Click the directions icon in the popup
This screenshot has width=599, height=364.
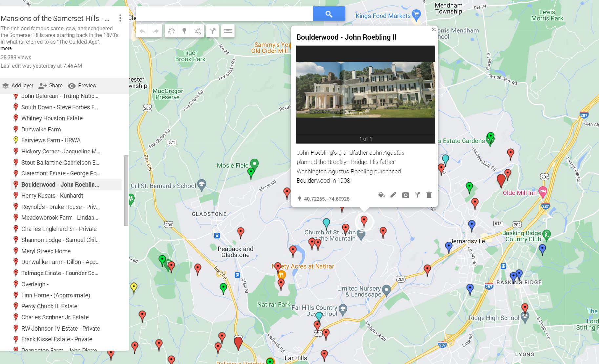[x=417, y=195]
